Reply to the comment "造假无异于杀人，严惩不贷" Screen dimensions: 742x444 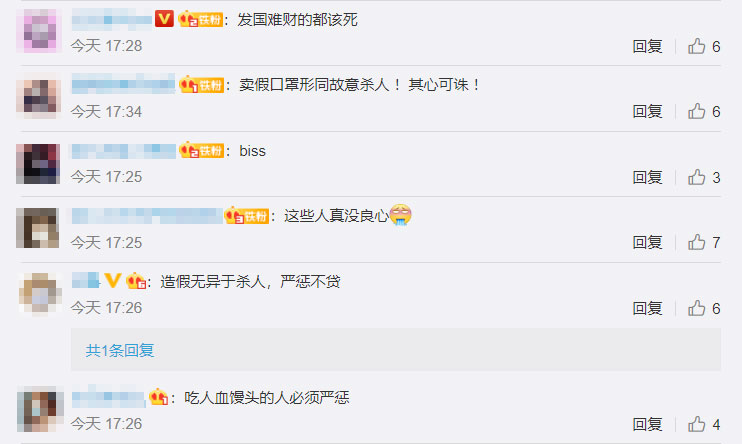coord(647,309)
